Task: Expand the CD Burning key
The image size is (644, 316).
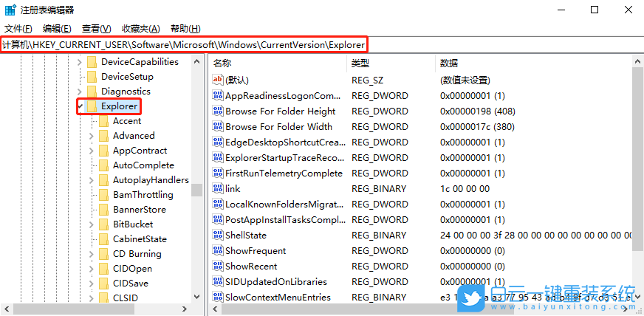Action: coord(91,254)
